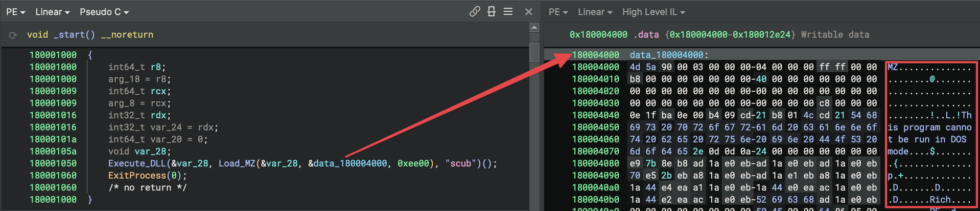Click address 180001050 in left pane
Viewport: 980px width, 211px height.
[53, 163]
